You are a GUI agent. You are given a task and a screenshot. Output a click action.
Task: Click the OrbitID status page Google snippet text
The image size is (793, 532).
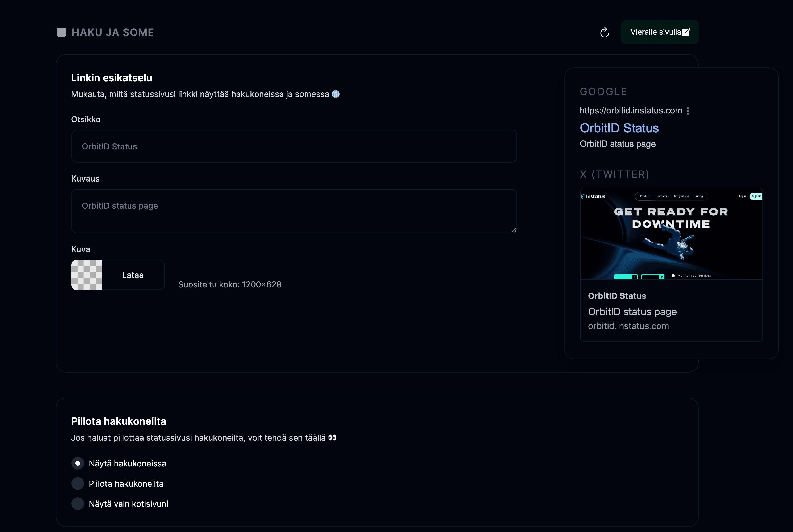tap(618, 144)
